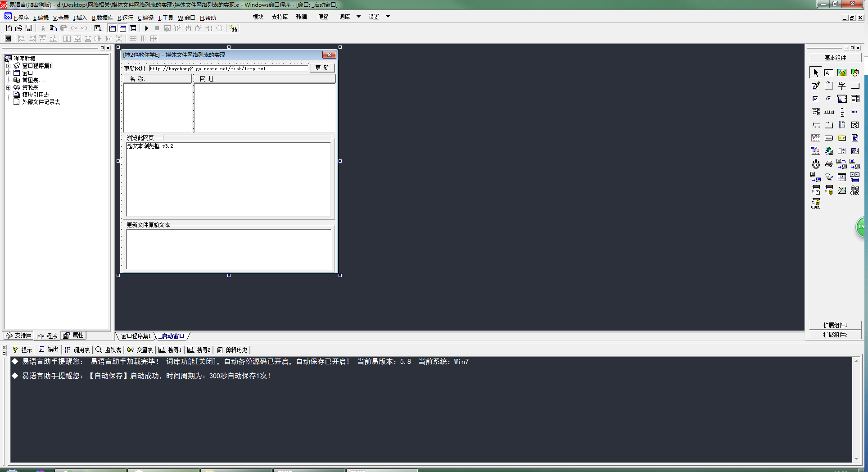Click the binoculars help search icon

pos(233,28)
